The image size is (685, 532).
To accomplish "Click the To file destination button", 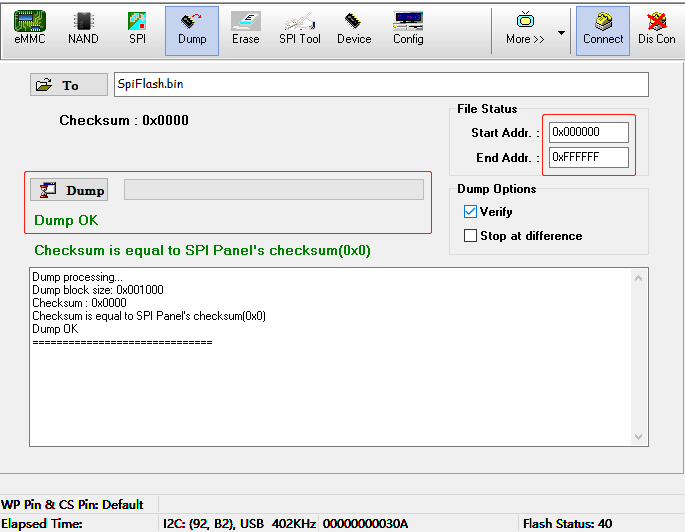I will point(68,85).
